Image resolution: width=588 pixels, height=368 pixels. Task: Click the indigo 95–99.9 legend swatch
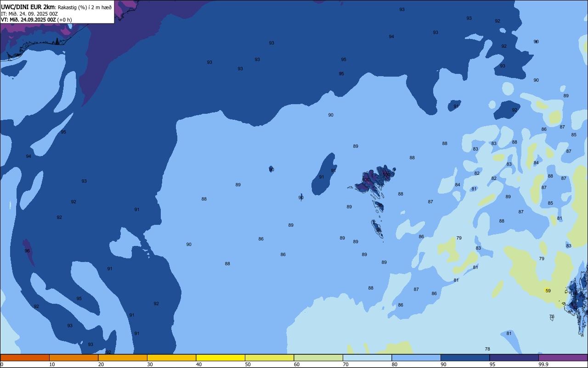(x=514, y=357)
